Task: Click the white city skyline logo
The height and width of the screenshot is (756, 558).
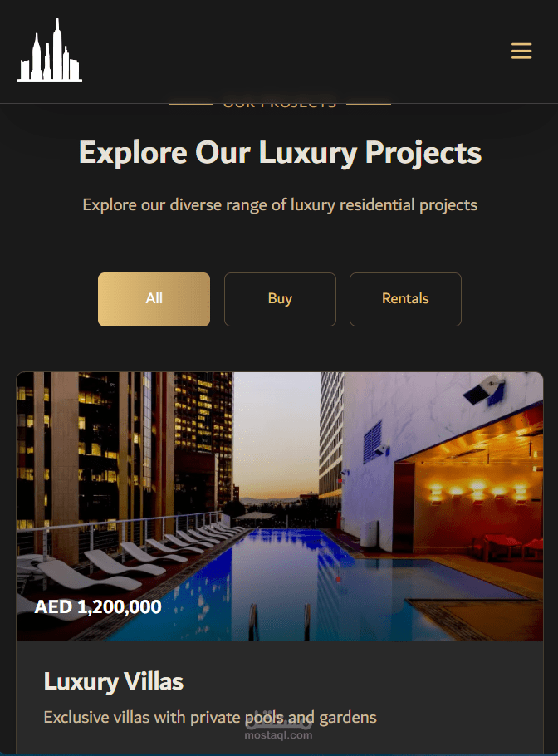Action: coord(50,50)
